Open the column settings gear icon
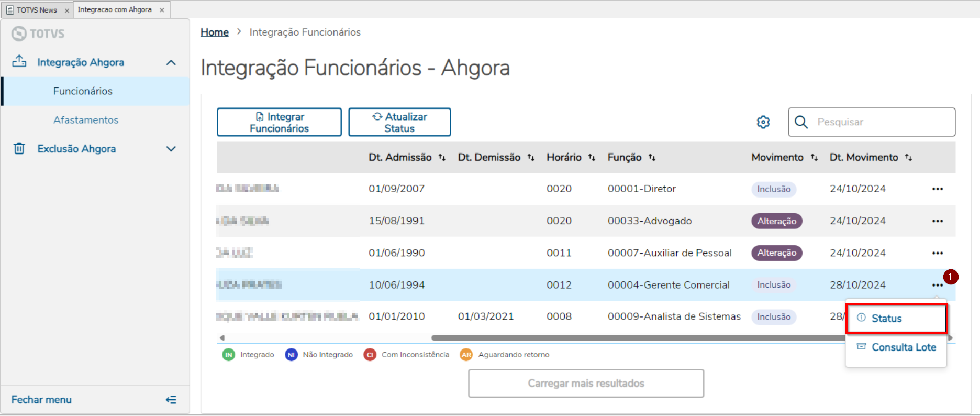Image resolution: width=980 pixels, height=416 pixels. [763, 122]
